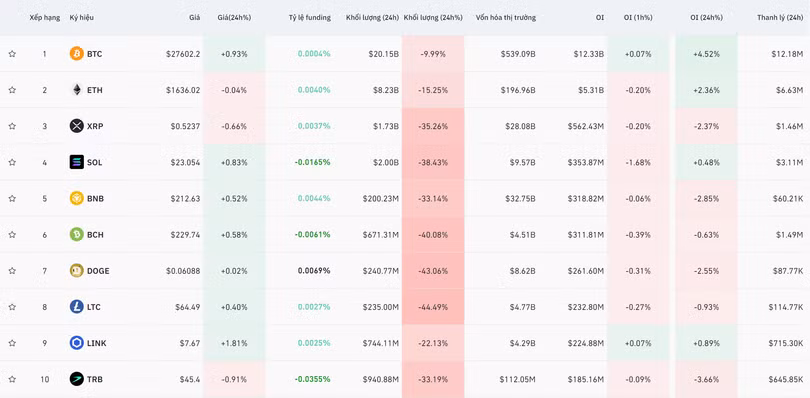Favorite BTC with its star
This screenshot has height=398, width=810.
pyautogui.click(x=12, y=54)
